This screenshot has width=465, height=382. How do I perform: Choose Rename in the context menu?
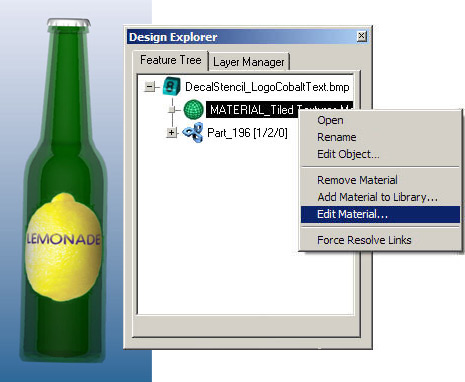click(337, 137)
